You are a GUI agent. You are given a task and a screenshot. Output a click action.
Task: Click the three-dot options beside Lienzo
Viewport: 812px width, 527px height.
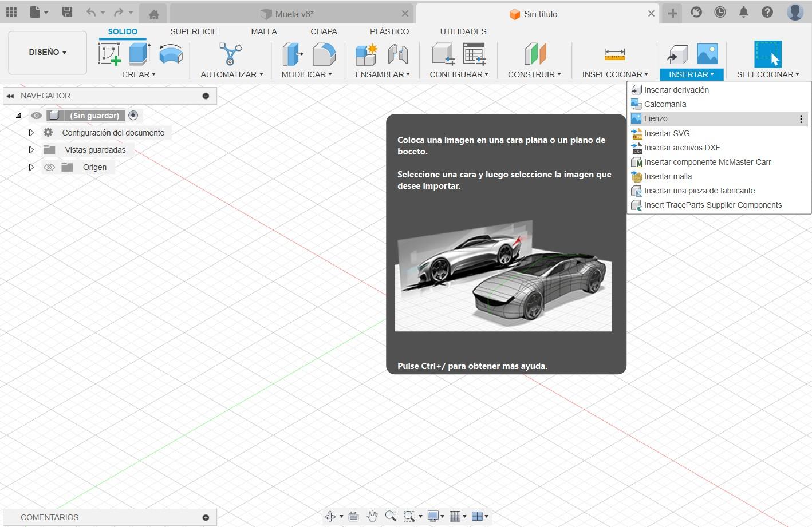[801, 119]
